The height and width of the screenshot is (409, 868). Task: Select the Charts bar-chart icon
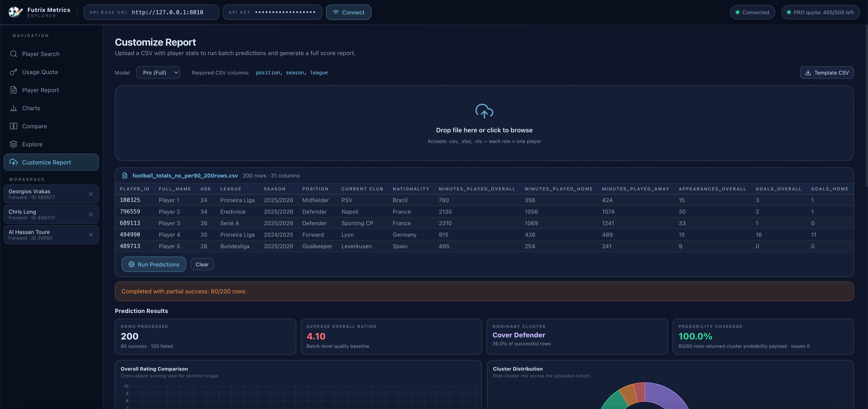[14, 108]
